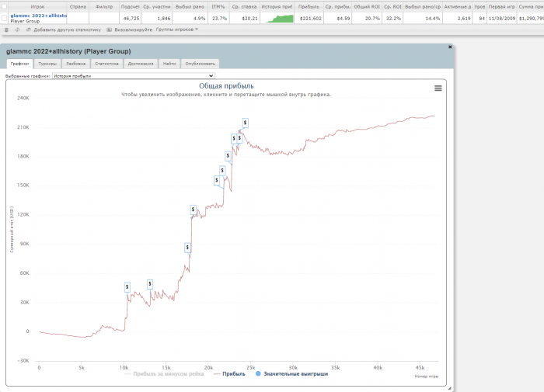
Task: Tick the checkbox in the table header
Action: (x=5, y=6)
